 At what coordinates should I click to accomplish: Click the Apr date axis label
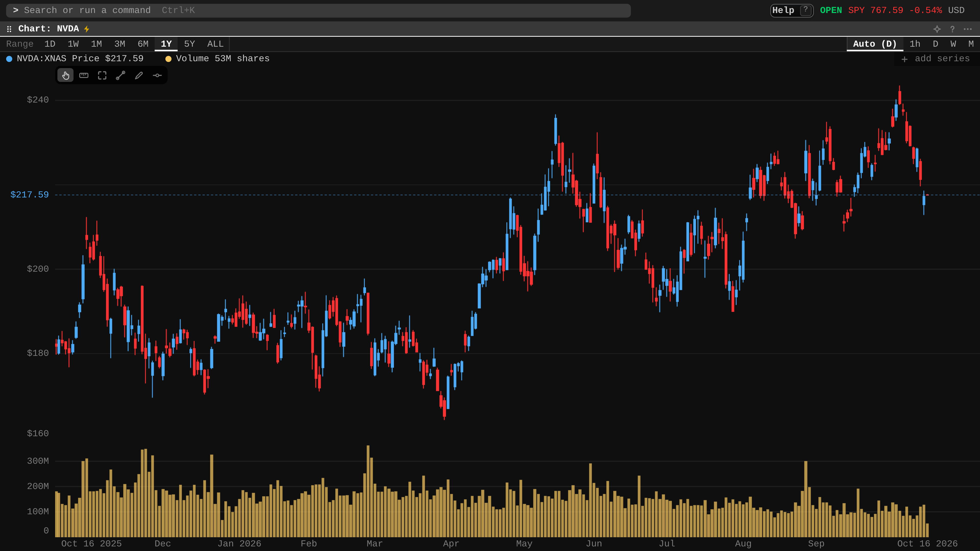pos(451,544)
